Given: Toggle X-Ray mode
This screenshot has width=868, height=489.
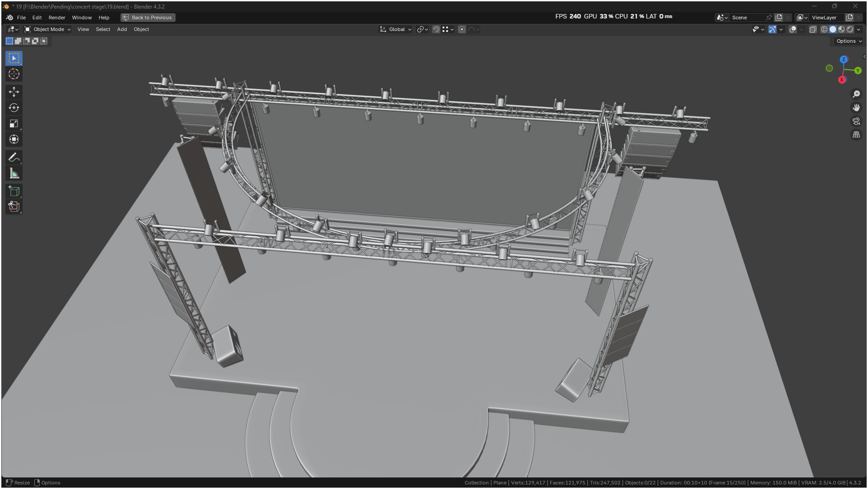Looking at the screenshot, I should 813,29.
